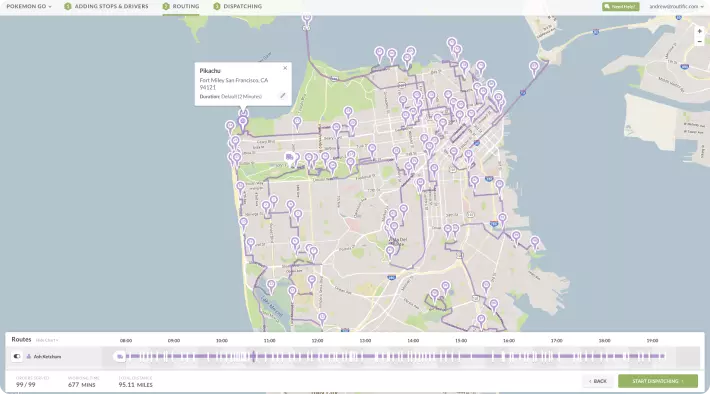
Task: Click the 95.11 miles total distance value
Action: click(x=135, y=384)
